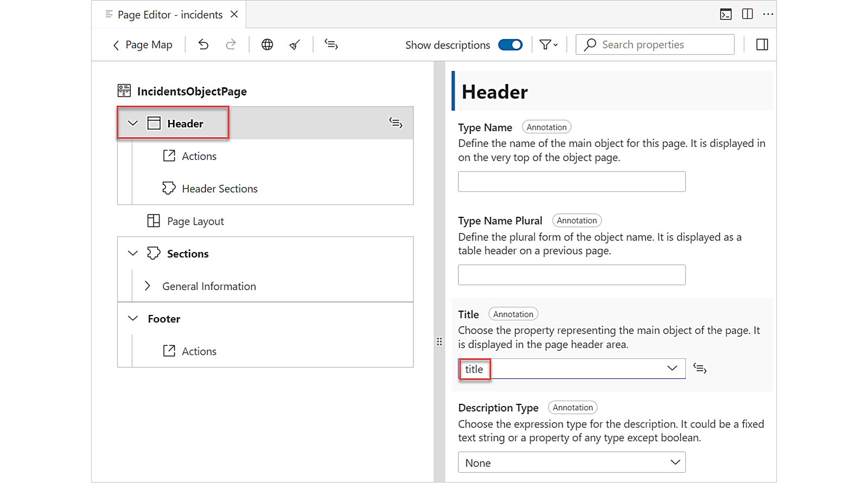The height and width of the screenshot is (483, 868).
Task: Select Page Layout node
Action: [195, 221]
